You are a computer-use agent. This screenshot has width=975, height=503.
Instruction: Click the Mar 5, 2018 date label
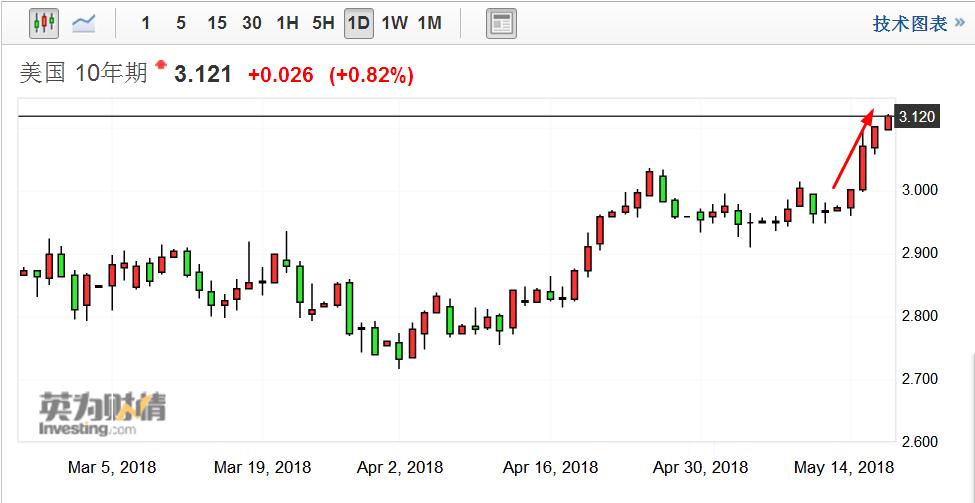112,467
